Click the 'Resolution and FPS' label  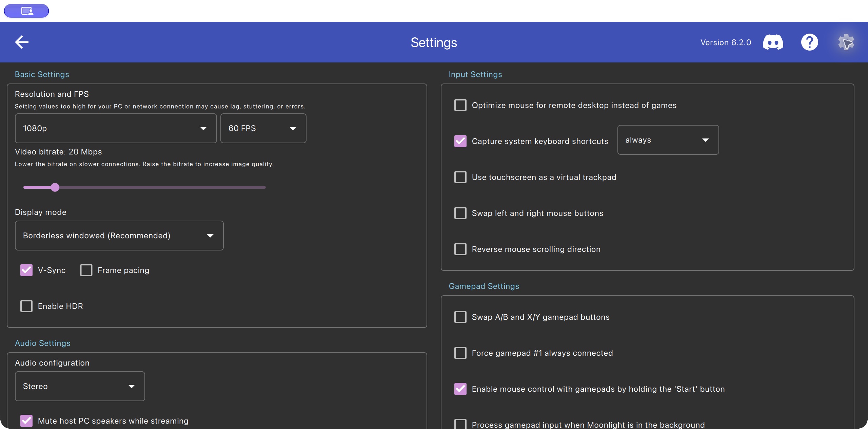click(52, 94)
